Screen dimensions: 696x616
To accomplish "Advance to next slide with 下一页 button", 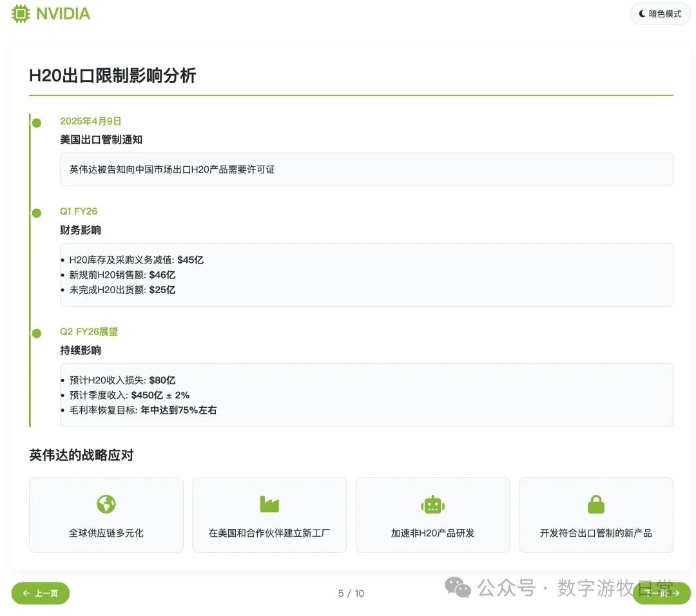I will click(x=662, y=593).
